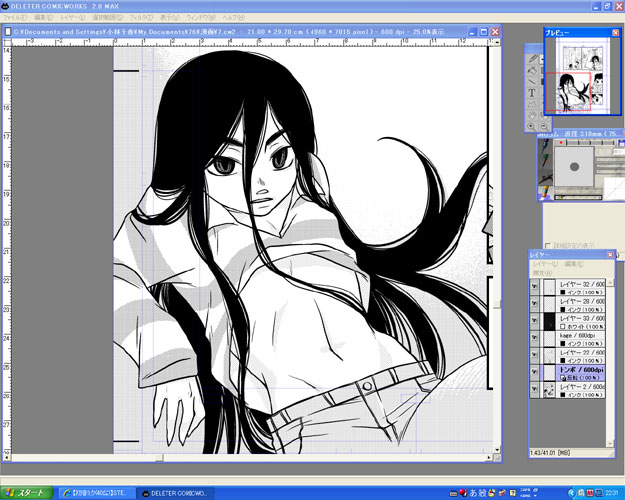Open the 選択範囲 menu
The height and width of the screenshot is (500, 625).
(x=108, y=18)
